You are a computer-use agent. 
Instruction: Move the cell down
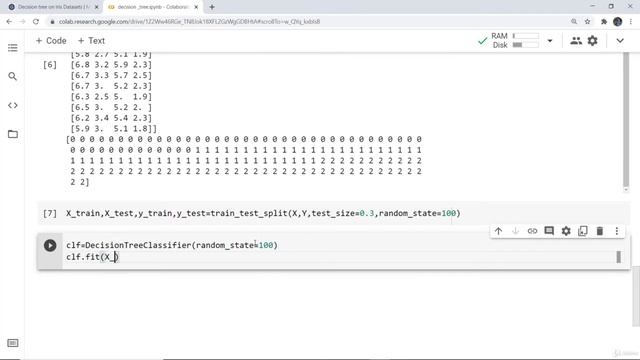(515, 231)
